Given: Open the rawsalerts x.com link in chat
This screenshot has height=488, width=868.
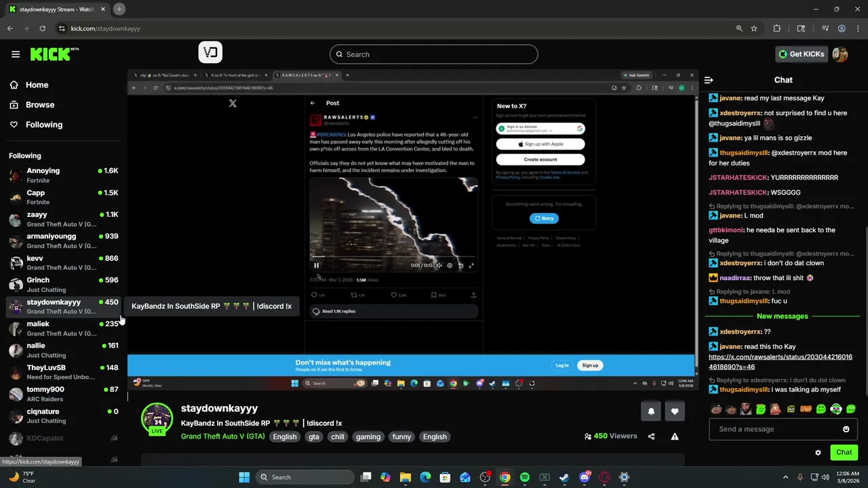Looking at the screenshot, I should click(x=781, y=362).
